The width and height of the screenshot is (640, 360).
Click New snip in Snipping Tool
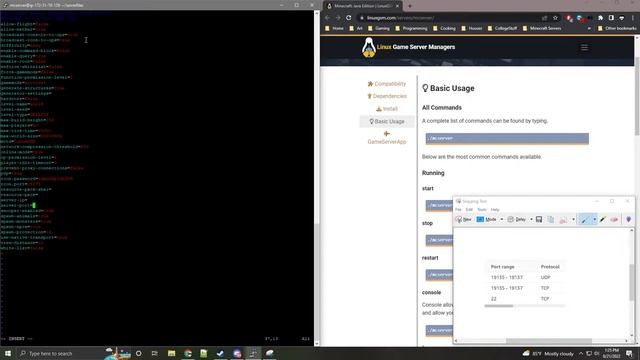point(463,220)
